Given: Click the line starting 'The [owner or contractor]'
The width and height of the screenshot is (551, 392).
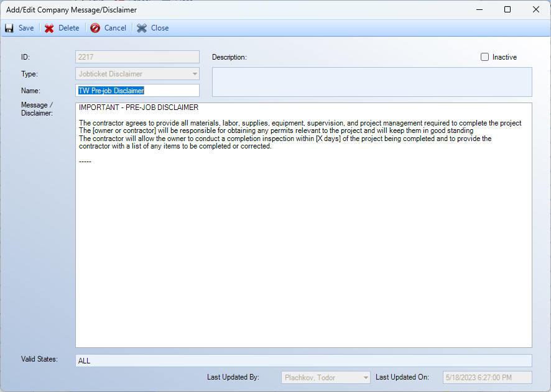Looking at the screenshot, I should [276, 130].
